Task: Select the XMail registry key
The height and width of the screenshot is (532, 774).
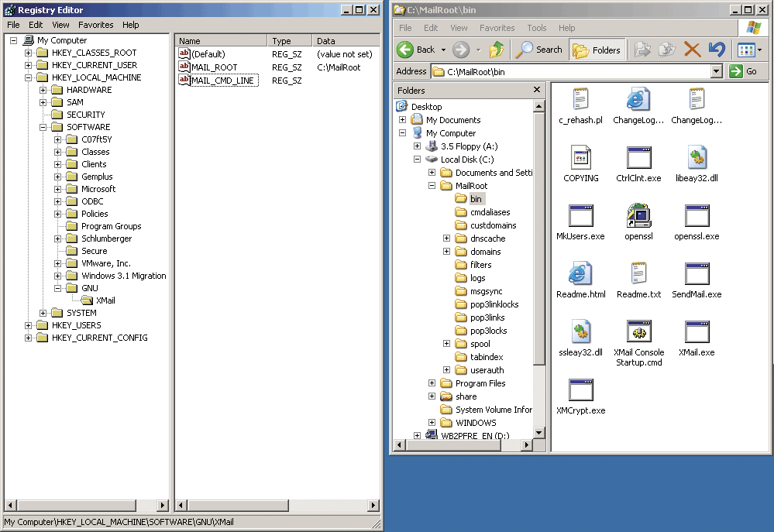Action: click(x=105, y=300)
